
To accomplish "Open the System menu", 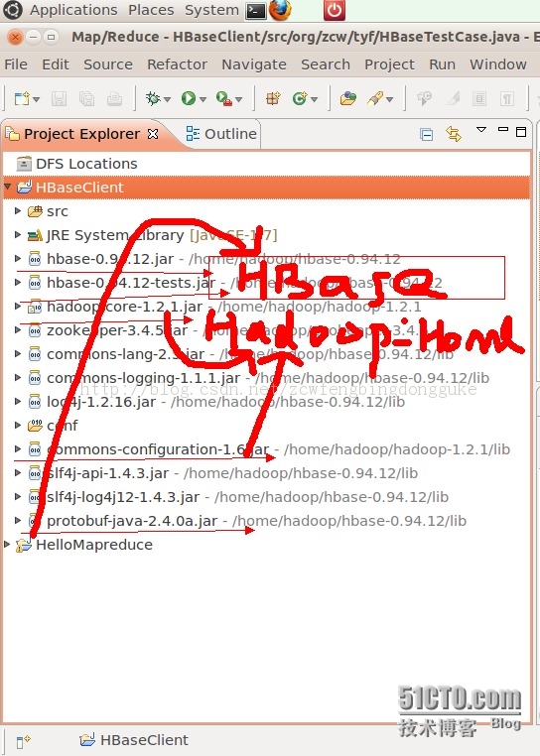I will point(211,10).
